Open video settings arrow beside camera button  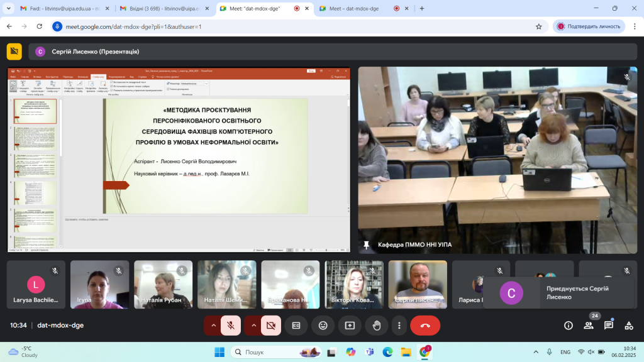click(x=254, y=326)
